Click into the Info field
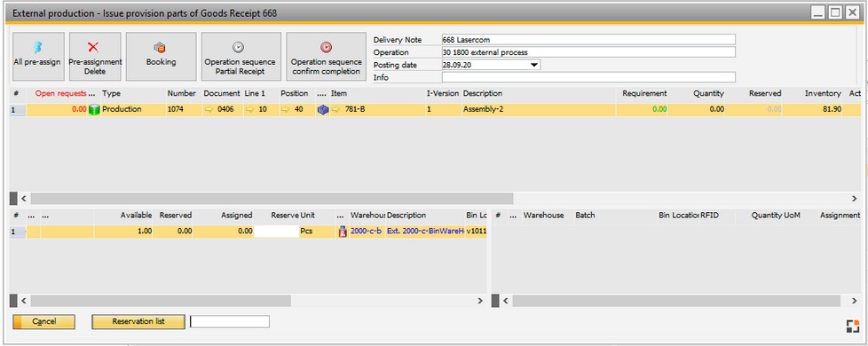The width and height of the screenshot is (868, 346). click(x=588, y=77)
